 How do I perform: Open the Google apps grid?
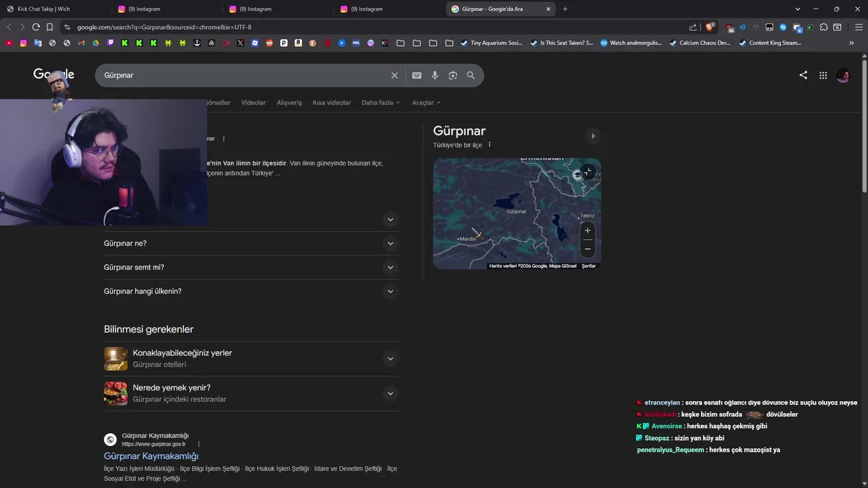(823, 75)
